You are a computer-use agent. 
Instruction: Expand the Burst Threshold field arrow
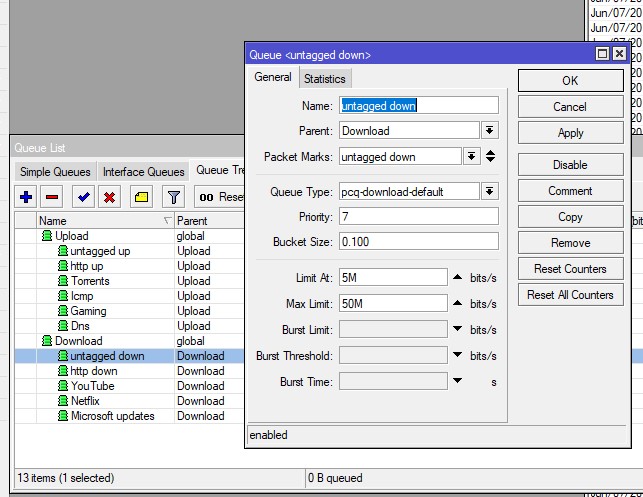458,355
